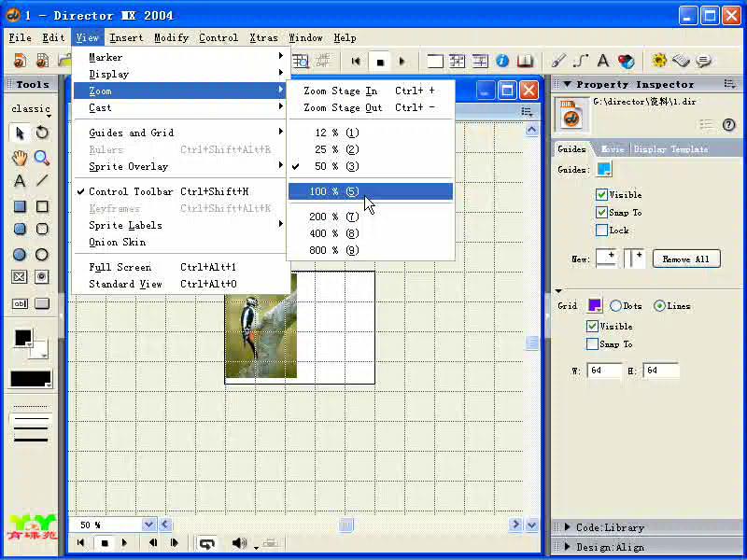Pick the Hand tool
Screen dimensions: 747x560
tap(20, 158)
